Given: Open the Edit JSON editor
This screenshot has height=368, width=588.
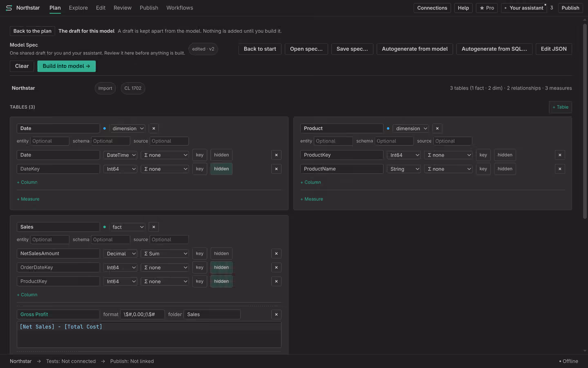Looking at the screenshot, I should pos(554,49).
